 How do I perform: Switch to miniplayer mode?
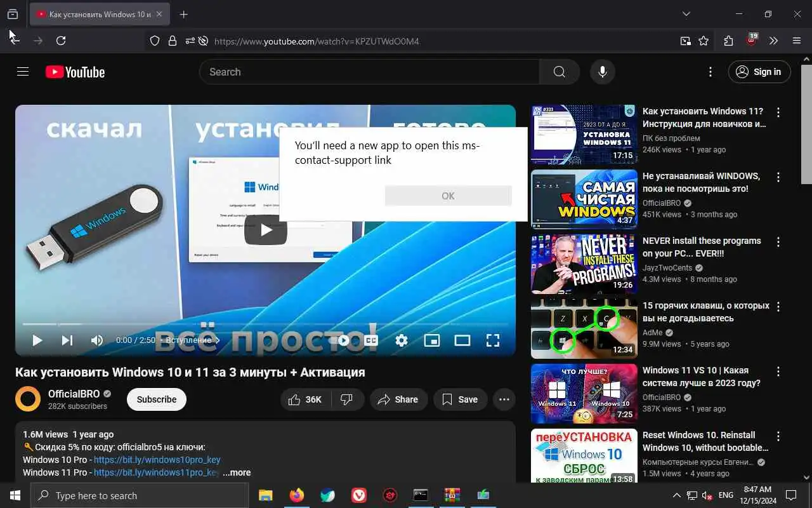click(432, 340)
